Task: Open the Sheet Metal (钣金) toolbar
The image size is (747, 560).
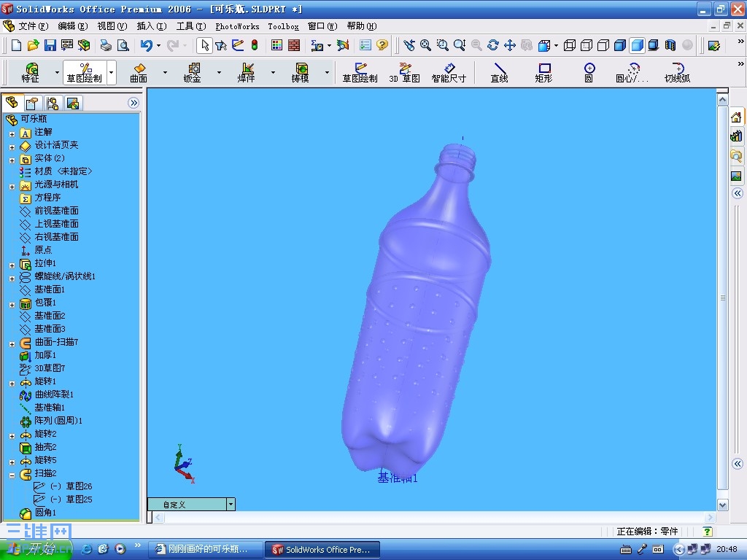Action: pos(193,72)
